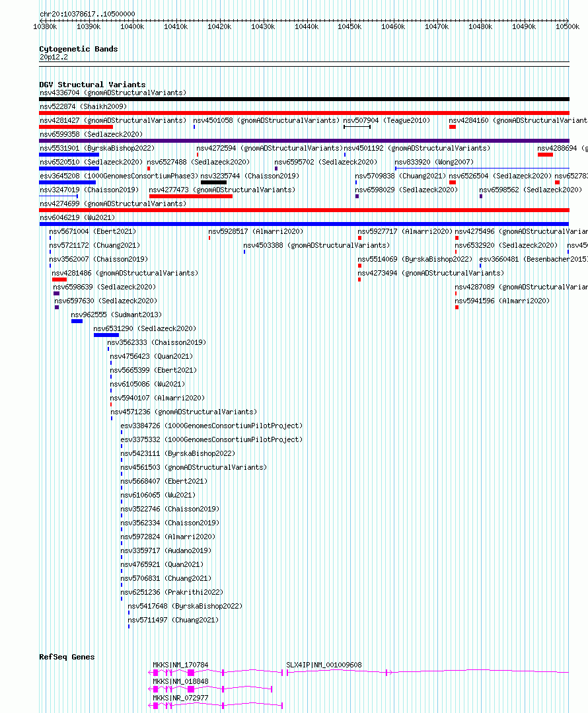The height and width of the screenshot is (713, 588).
Task: Select nsv4561503 gnomAD variant label
Action: pyautogui.click(x=194, y=467)
